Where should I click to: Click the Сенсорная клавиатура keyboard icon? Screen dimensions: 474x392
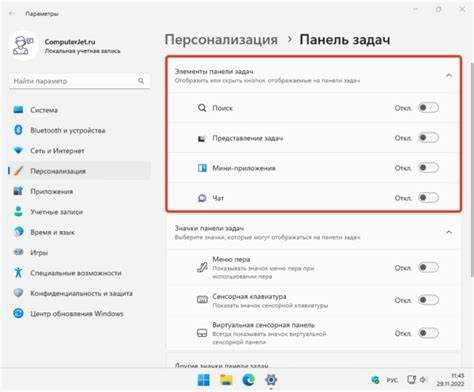coord(202,300)
